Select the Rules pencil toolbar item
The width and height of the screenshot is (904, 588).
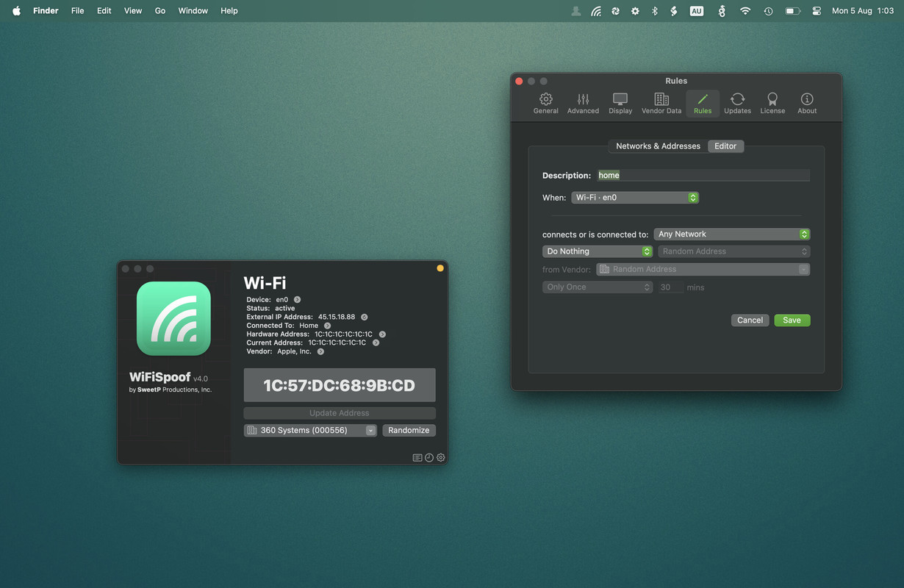[x=703, y=103]
